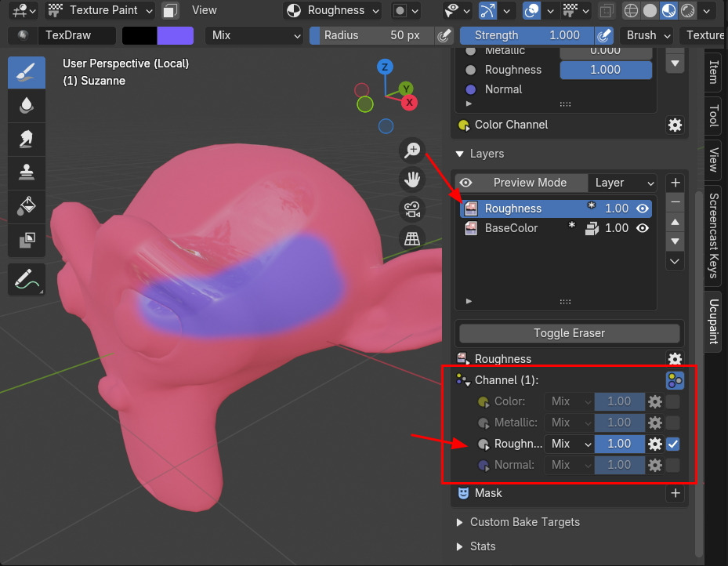Select the Fill bucket tool
This screenshot has height=566, width=728.
27,206
